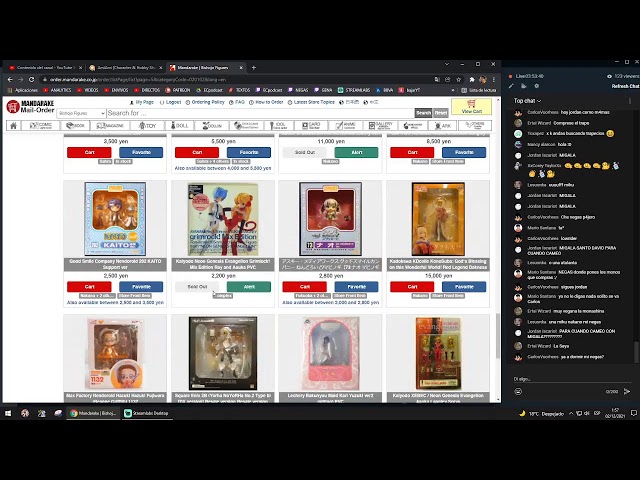Viewport: 640px width, 480px height.
Task: Click the View Cart icon
Action: 471,107
